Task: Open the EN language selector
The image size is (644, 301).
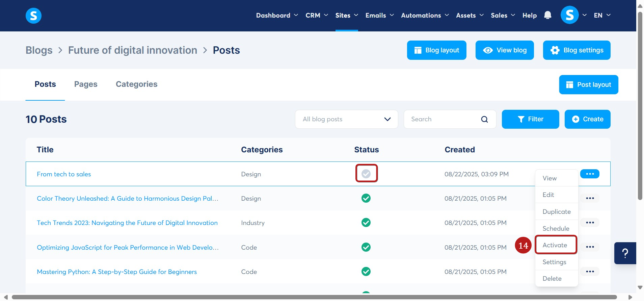Action: (602, 15)
